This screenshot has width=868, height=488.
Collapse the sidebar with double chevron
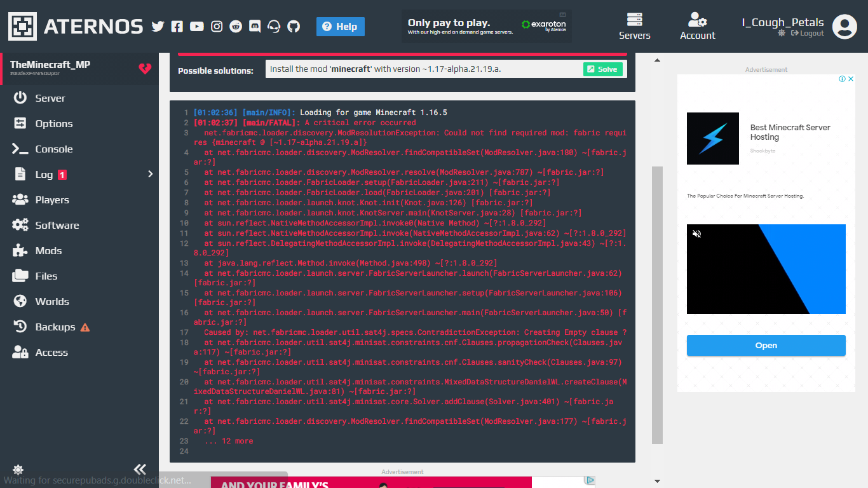coord(140,470)
